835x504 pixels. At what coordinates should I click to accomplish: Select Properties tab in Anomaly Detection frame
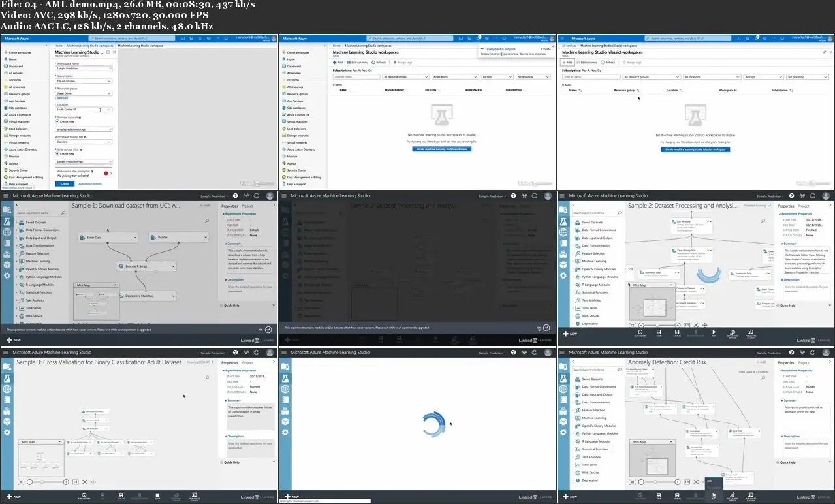(786, 362)
